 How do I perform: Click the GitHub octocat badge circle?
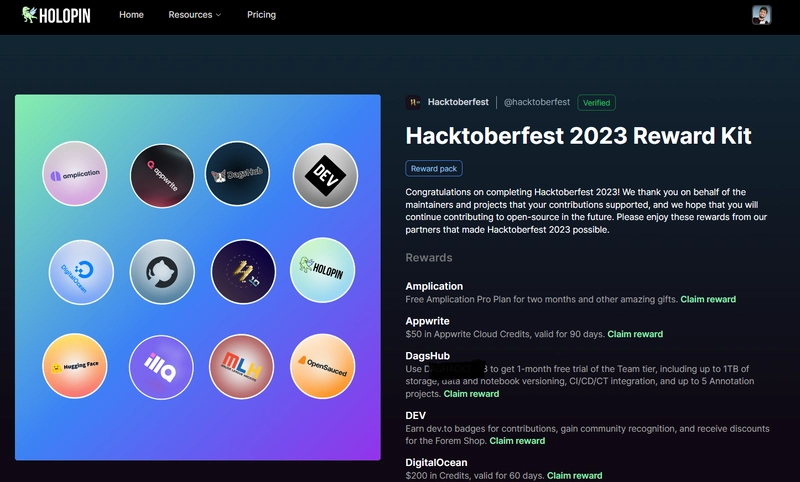(162, 272)
